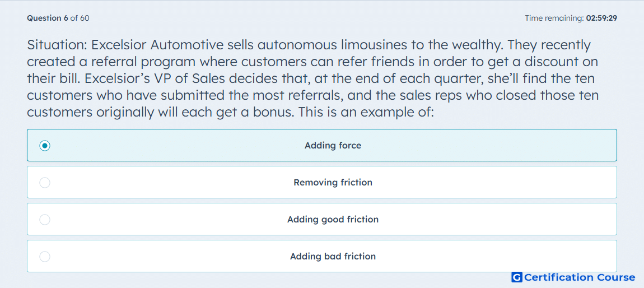
Task: Click the Certification Course watermark text
Action: tap(580, 277)
